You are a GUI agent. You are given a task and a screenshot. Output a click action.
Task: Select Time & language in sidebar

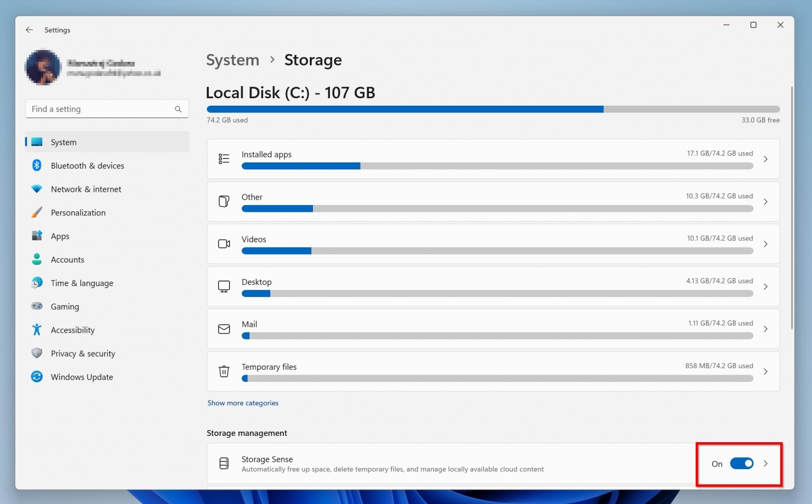[81, 283]
